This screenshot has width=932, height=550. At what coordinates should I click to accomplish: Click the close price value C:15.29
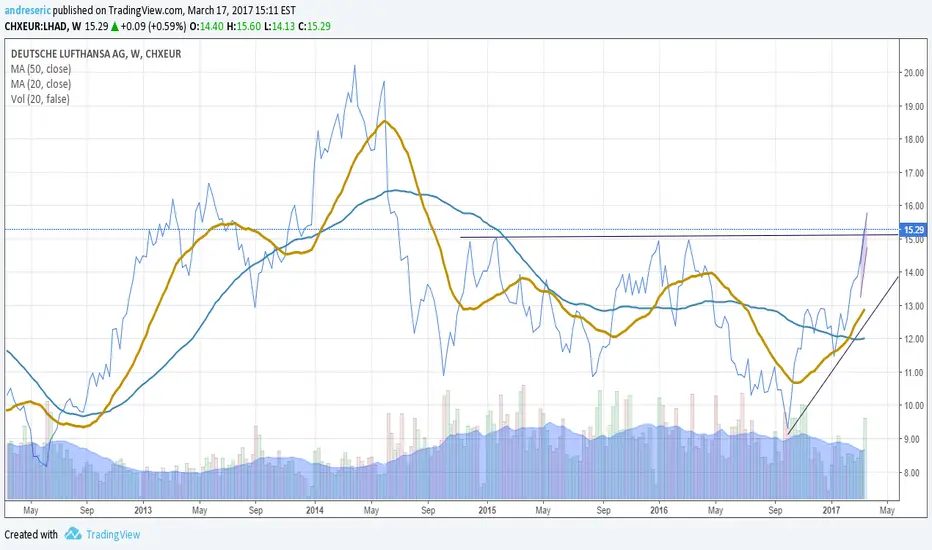pyautogui.click(x=314, y=26)
